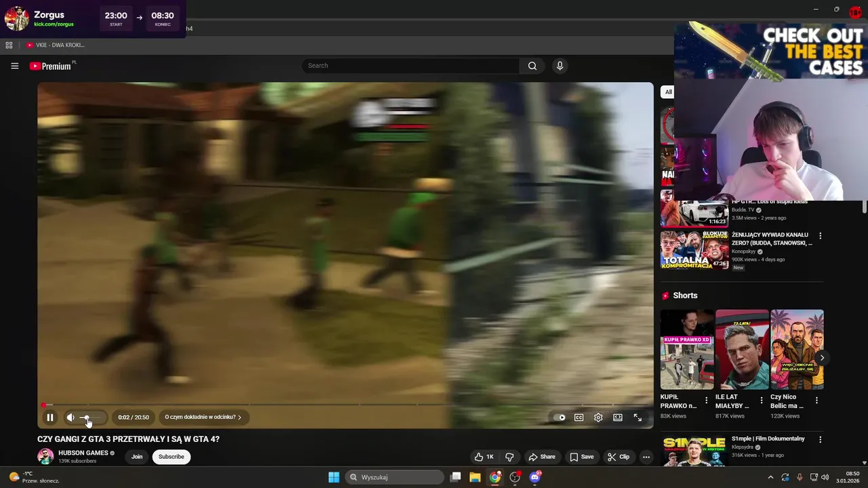Open the HUBSON GAMES channel avatar
The height and width of the screenshot is (488, 868).
[45, 456]
